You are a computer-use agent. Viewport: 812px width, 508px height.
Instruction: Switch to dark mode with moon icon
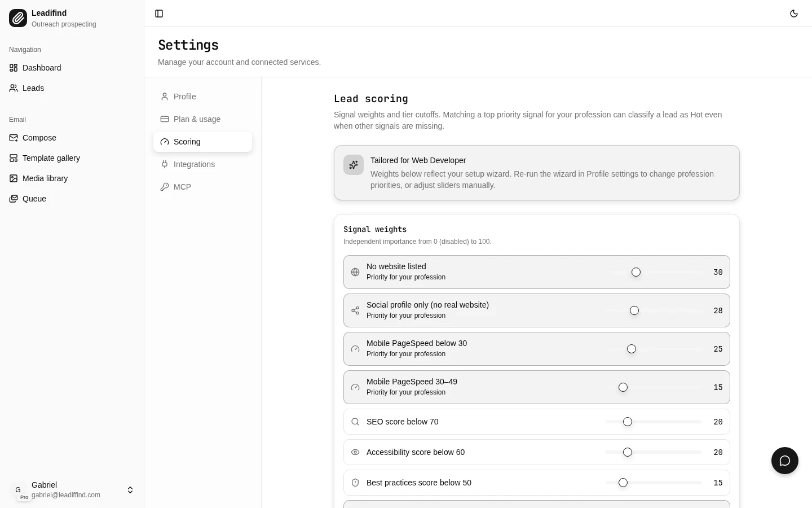[794, 14]
